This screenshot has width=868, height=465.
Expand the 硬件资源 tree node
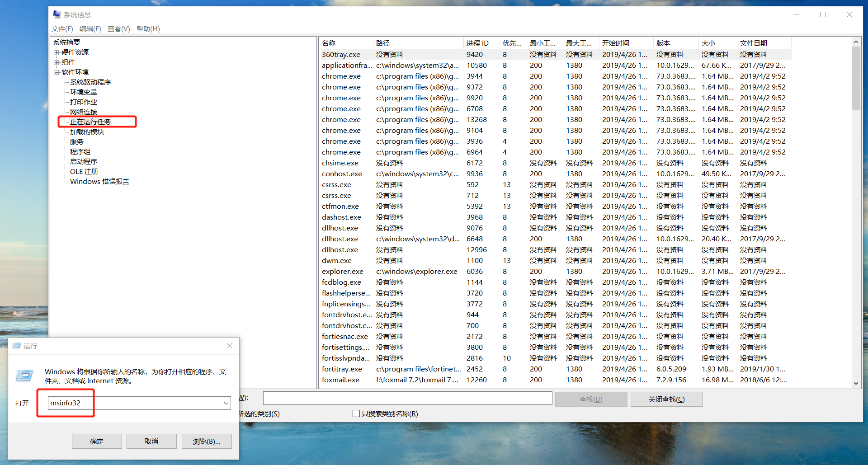[57, 52]
